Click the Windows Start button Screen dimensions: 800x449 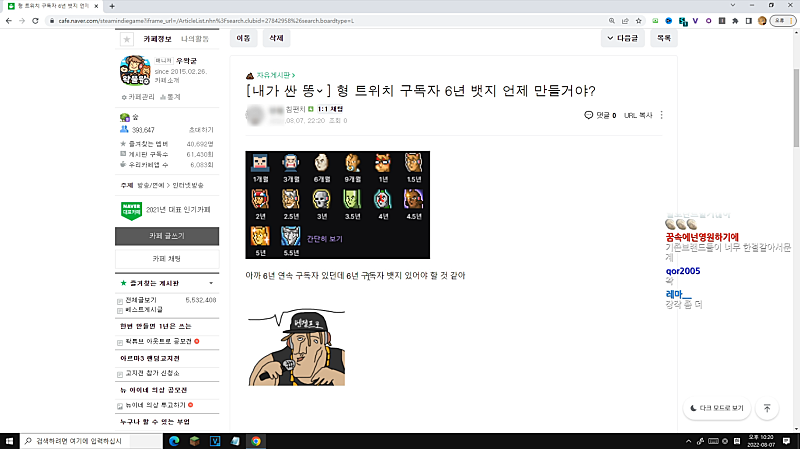pos(9,440)
